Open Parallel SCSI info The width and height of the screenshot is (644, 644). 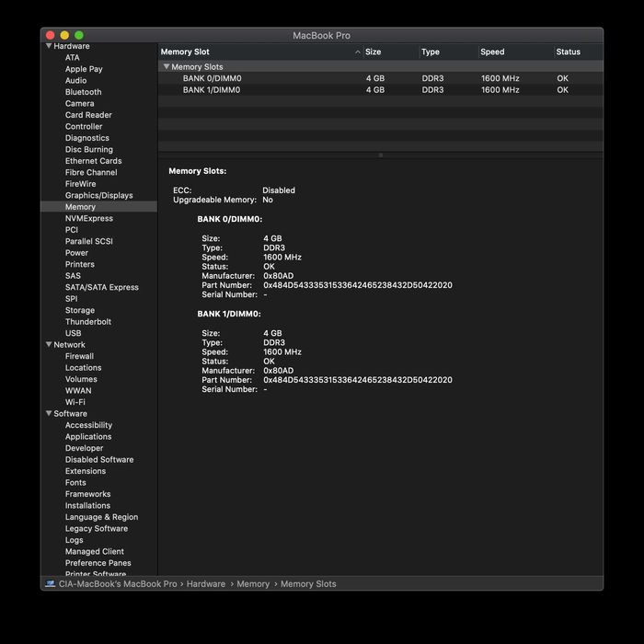[x=88, y=241]
